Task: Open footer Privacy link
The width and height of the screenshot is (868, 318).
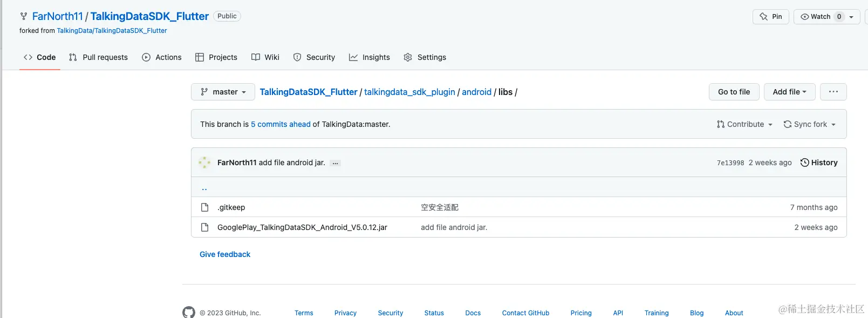Action: click(345, 313)
